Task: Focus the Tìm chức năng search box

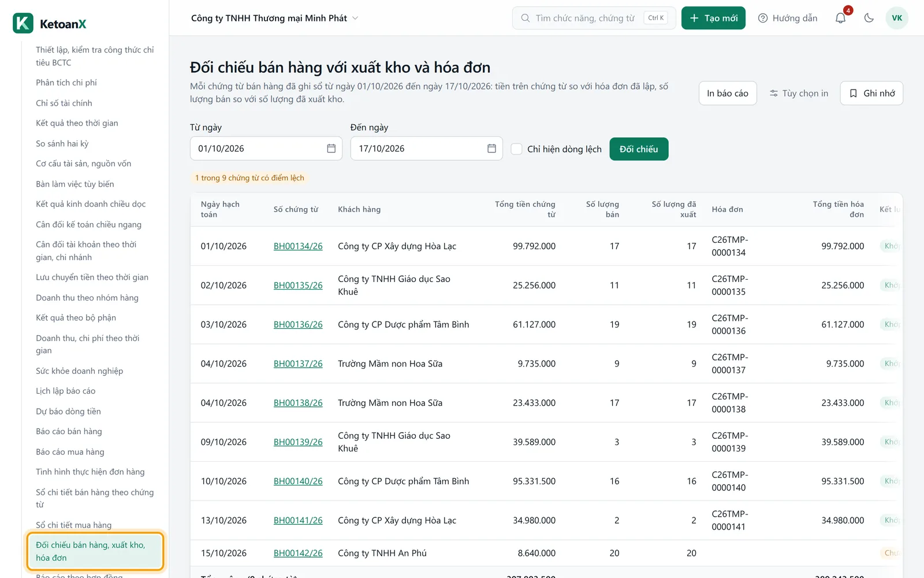Action: coord(594,18)
